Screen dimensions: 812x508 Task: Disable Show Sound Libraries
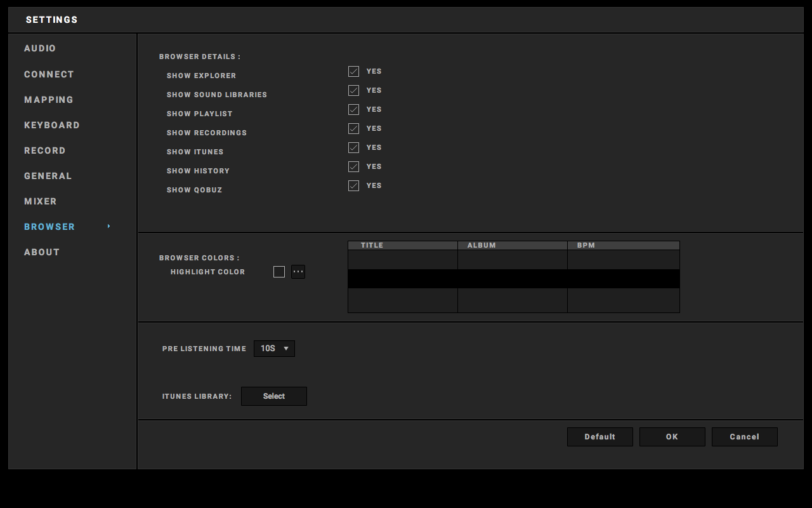(x=353, y=90)
